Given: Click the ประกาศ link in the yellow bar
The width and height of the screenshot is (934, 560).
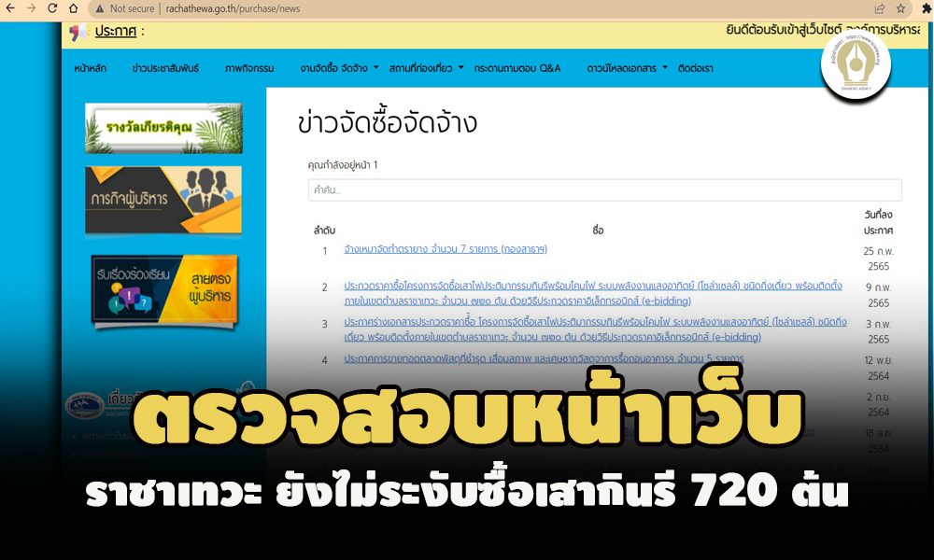Looking at the screenshot, I should (115, 32).
